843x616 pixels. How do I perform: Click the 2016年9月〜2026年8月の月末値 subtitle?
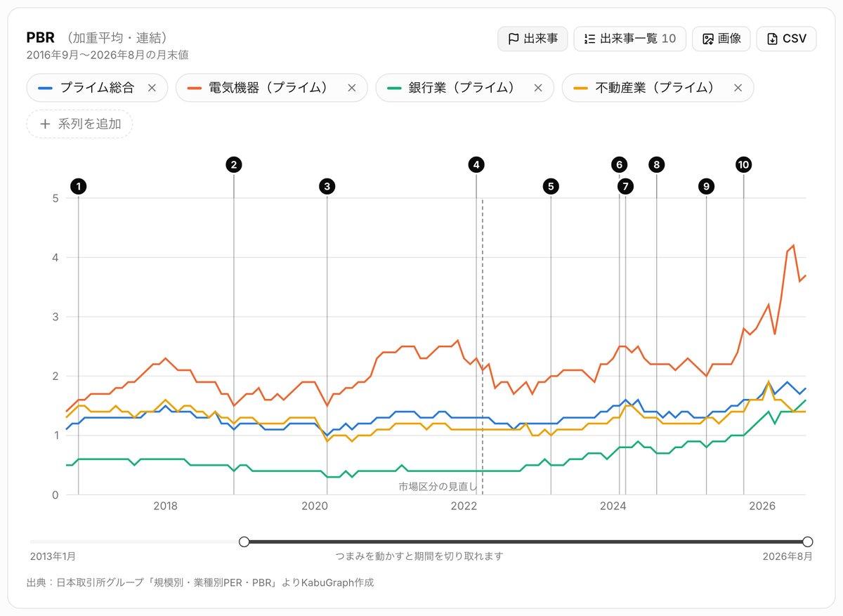[x=107, y=55]
